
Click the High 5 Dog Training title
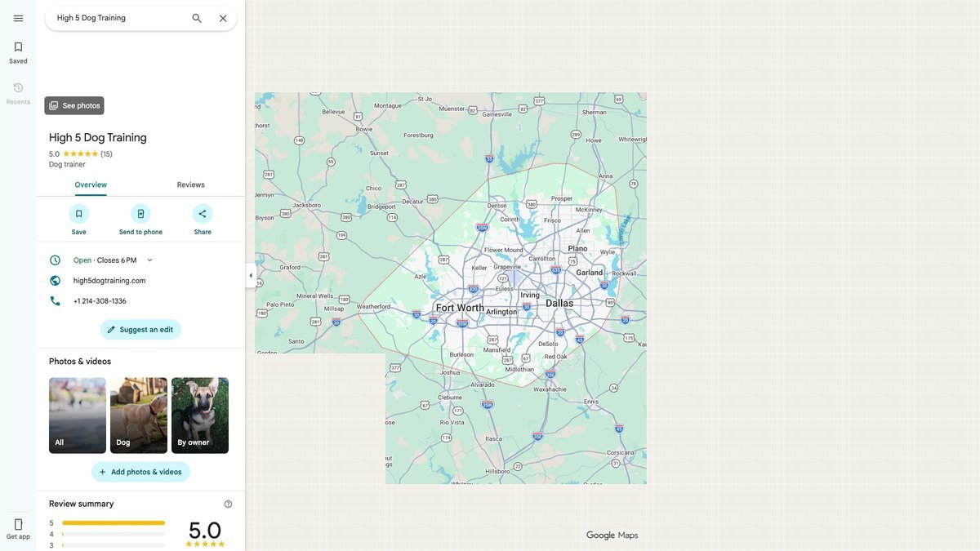pos(98,137)
